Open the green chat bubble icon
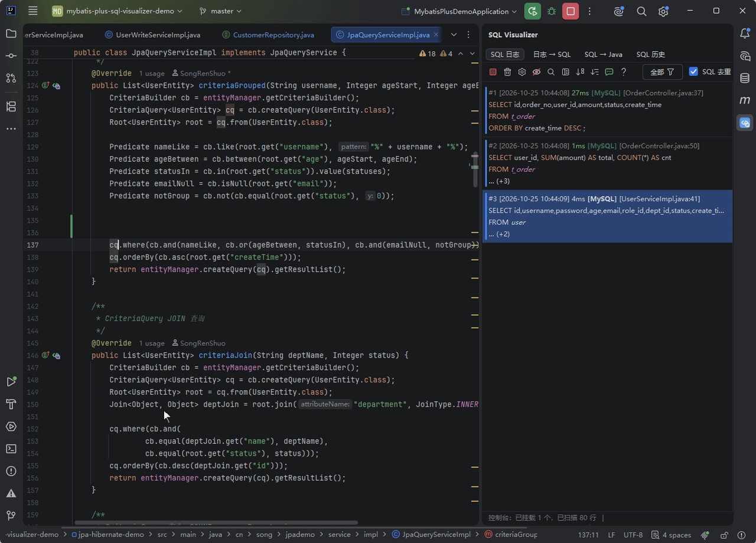 609,72
